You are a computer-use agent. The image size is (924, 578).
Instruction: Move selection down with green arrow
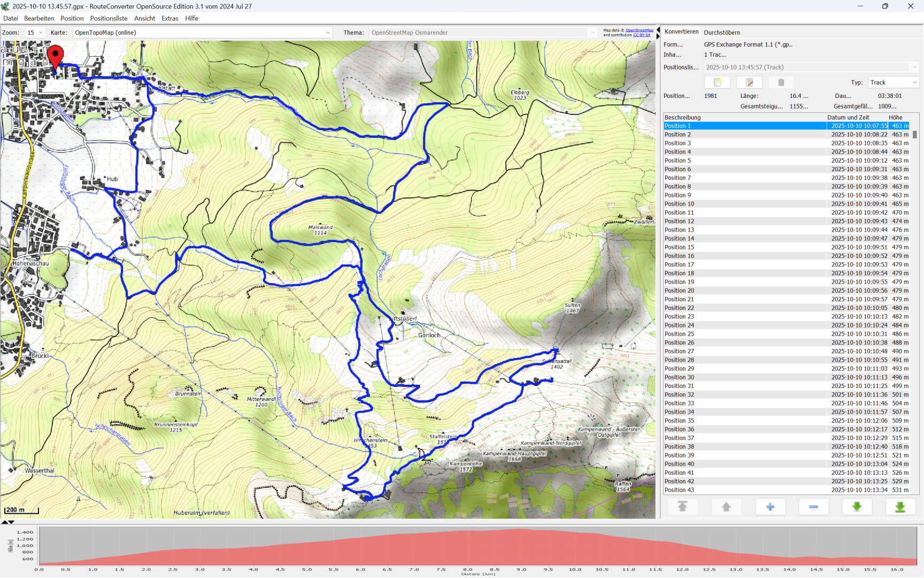857,507
